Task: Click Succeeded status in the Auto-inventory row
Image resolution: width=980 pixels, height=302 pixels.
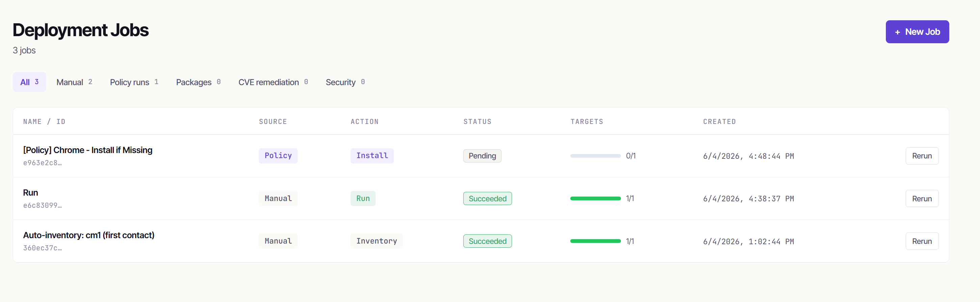Action: tap(487, 241)
